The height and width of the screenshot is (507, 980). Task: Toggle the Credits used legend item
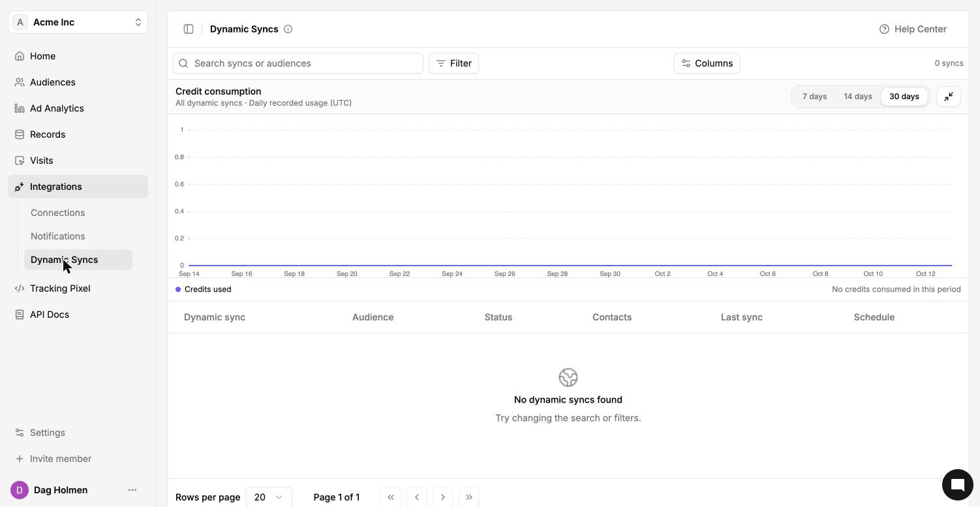(x=204, y=289)
